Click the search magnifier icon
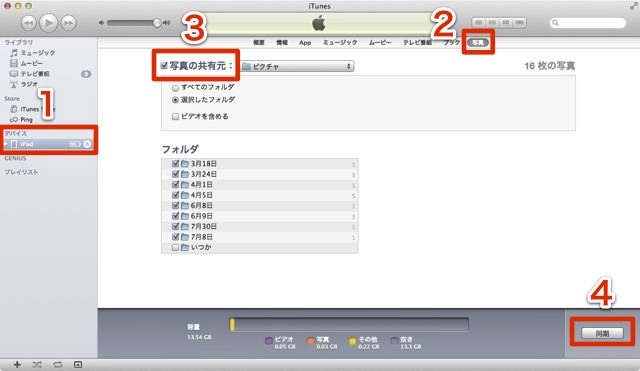This screenshot has height=371, width=640. click(555, 23)
